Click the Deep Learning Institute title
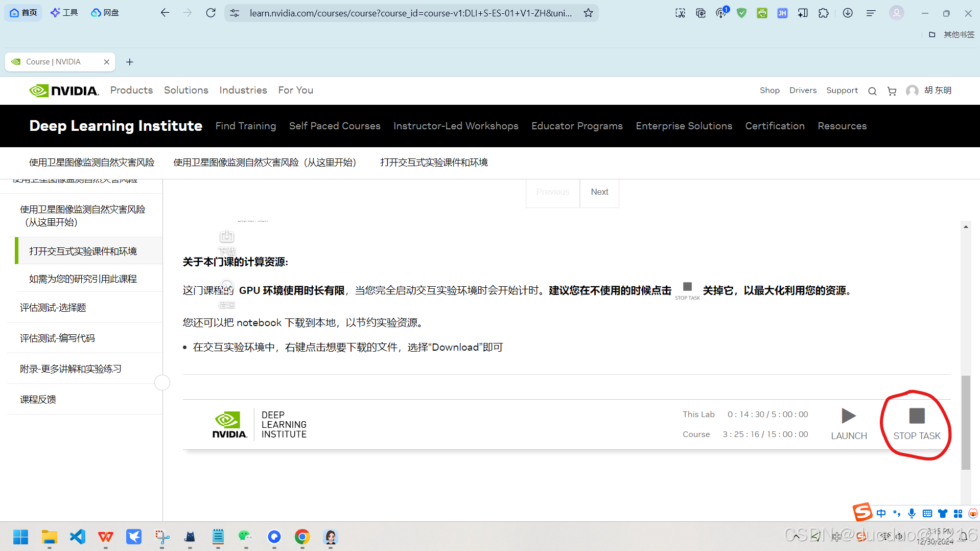980x551 pixels. click(116, 126)
